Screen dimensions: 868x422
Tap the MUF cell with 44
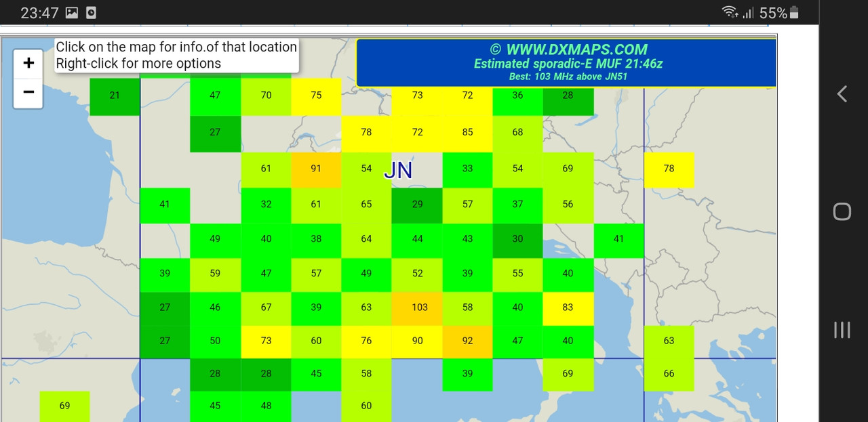pyautogui.click(x=417, y=239)
